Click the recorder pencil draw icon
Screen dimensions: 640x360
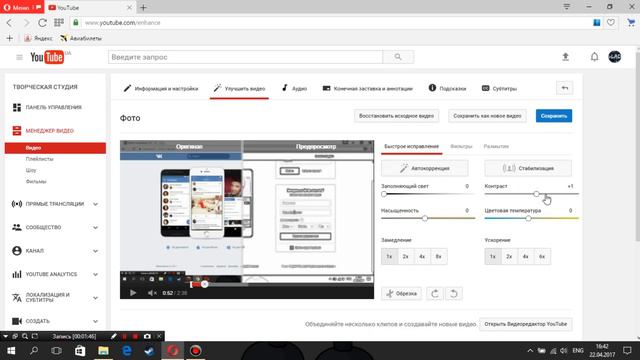coord(114,336)
